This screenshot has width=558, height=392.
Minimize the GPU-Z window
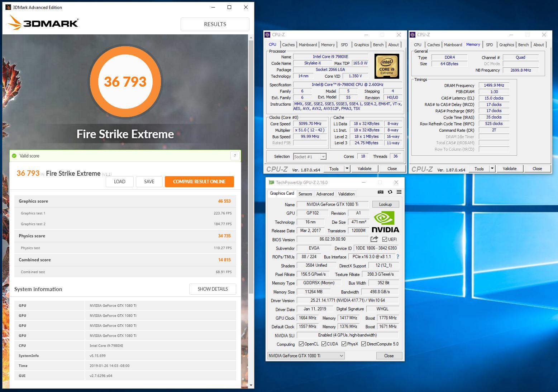tap(364, 183)
